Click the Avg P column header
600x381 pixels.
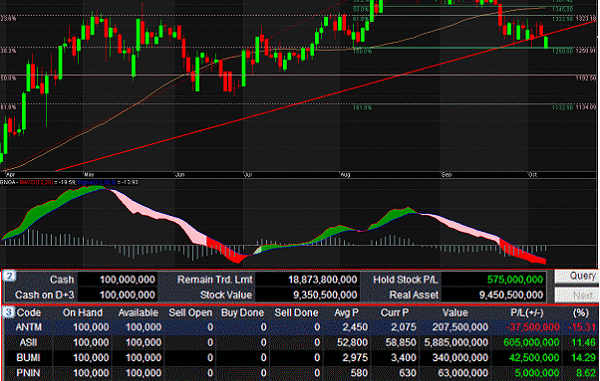pos(346,313)
